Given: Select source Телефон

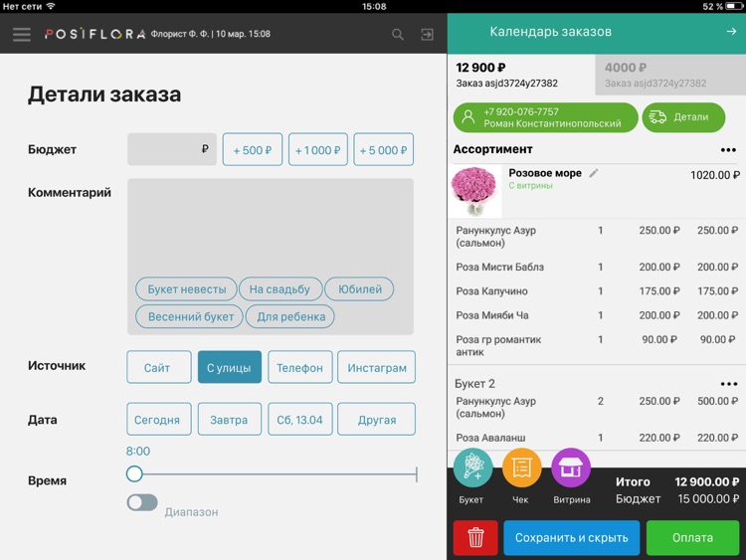Looking at the screenshot, I should 299,367.
